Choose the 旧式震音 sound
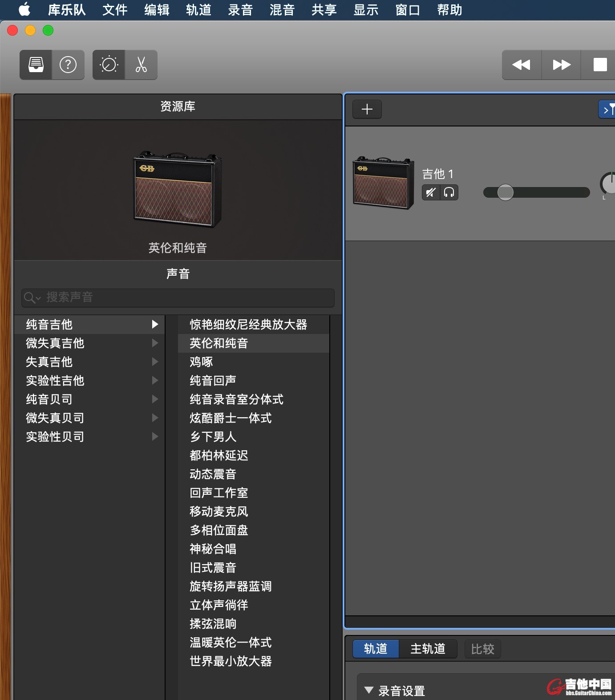 [x=254, y=567]
